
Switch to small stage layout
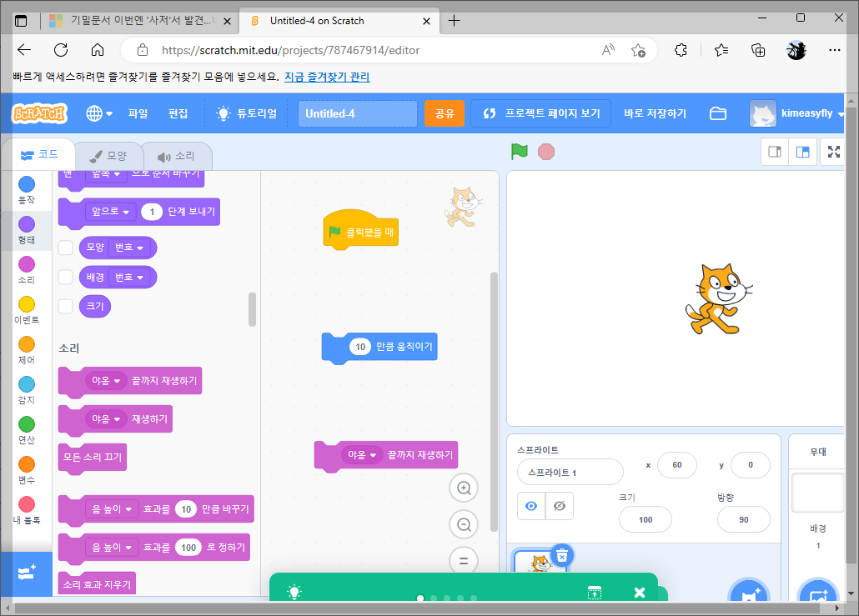[775, 152]
